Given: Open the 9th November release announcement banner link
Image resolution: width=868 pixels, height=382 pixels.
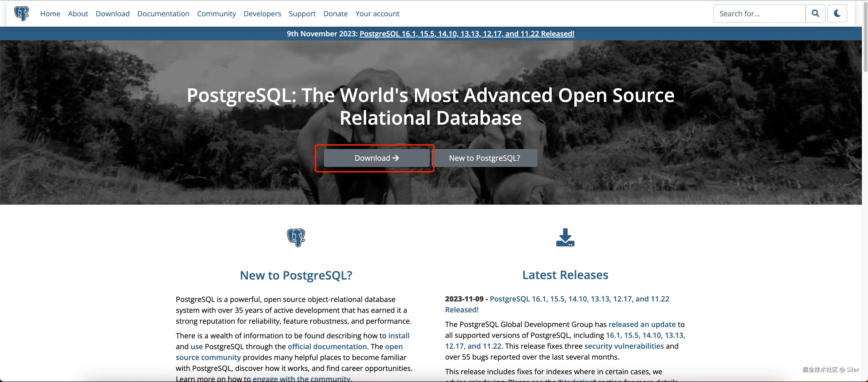Looking at the screenshot, I should 467,34.
